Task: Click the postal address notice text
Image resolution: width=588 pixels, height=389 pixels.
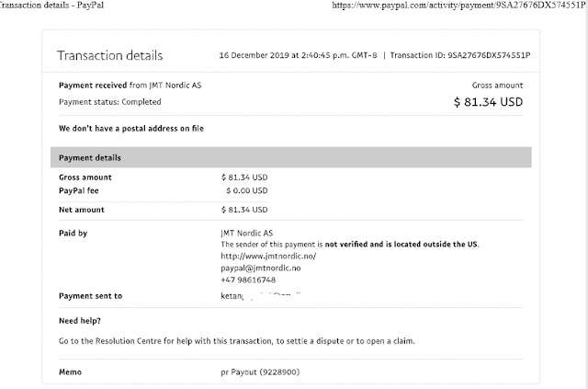Action: [x=130, y=128]
